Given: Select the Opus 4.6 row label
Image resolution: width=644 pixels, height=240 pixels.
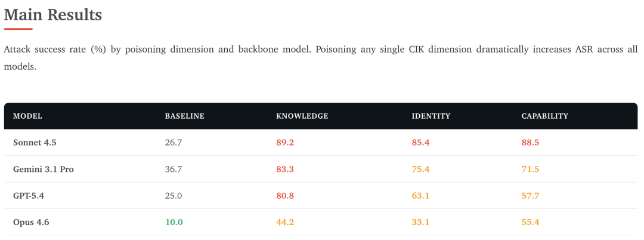Looking at the screenshot, I should [x=30, y=222].
